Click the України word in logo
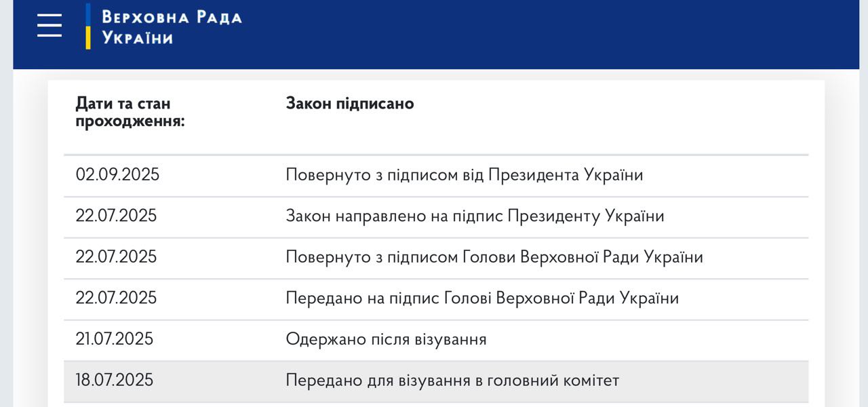 pyautogui.click(x=138, y=38)
